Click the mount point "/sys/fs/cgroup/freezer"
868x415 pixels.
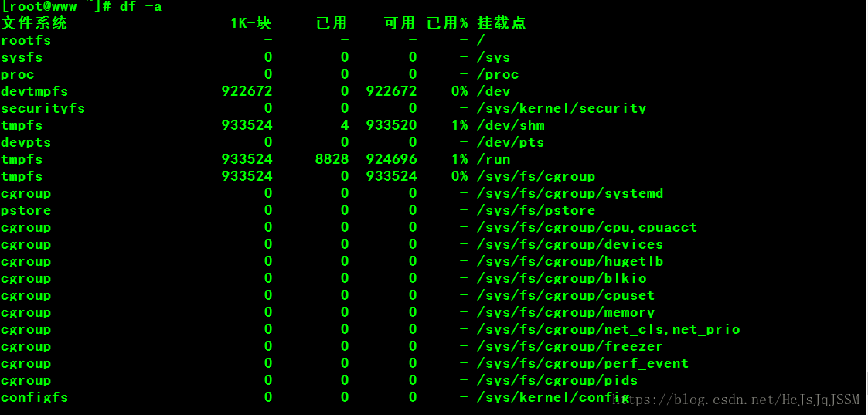[570, 346]
